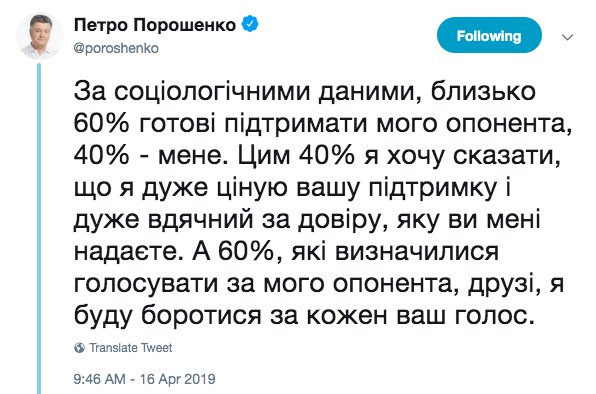
Task: Open the tweet options chevron menu
Action: tap(567, 37)
